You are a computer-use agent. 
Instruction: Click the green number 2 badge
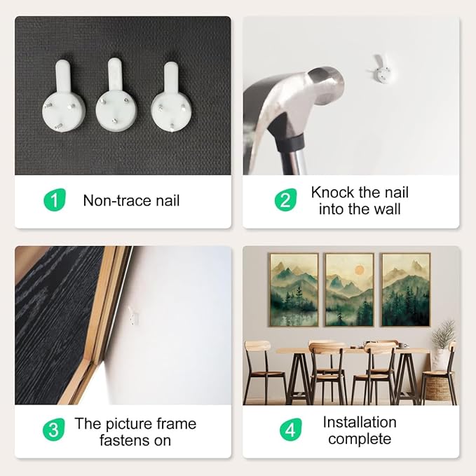pyautogui.click(x=285, y=200)
